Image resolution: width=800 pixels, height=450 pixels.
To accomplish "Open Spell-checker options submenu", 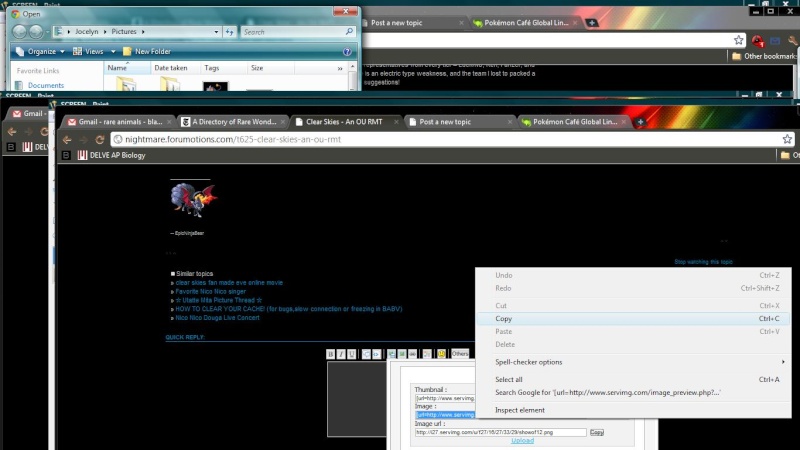I will coord(633,362).
